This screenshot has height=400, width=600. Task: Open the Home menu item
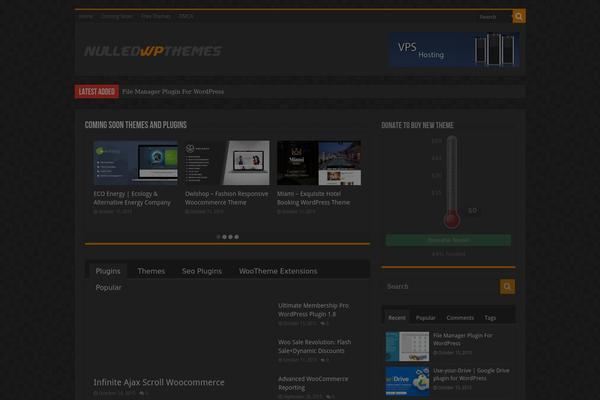coord(86,17)
